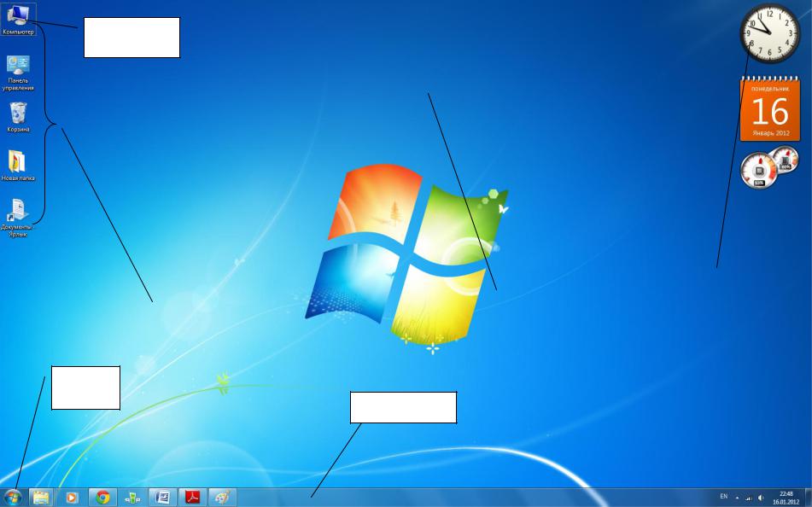Click the Windows Start button

(x=13, y=497)
